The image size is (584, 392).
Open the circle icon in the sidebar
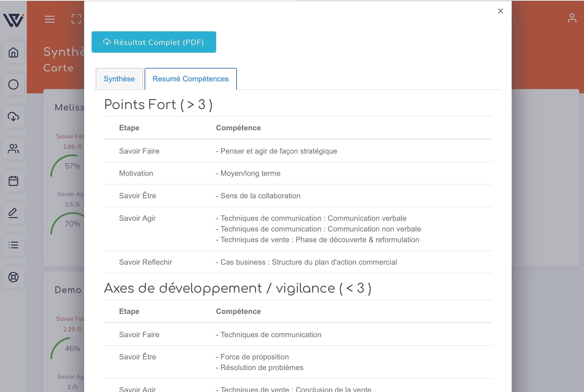pos(13,85)
